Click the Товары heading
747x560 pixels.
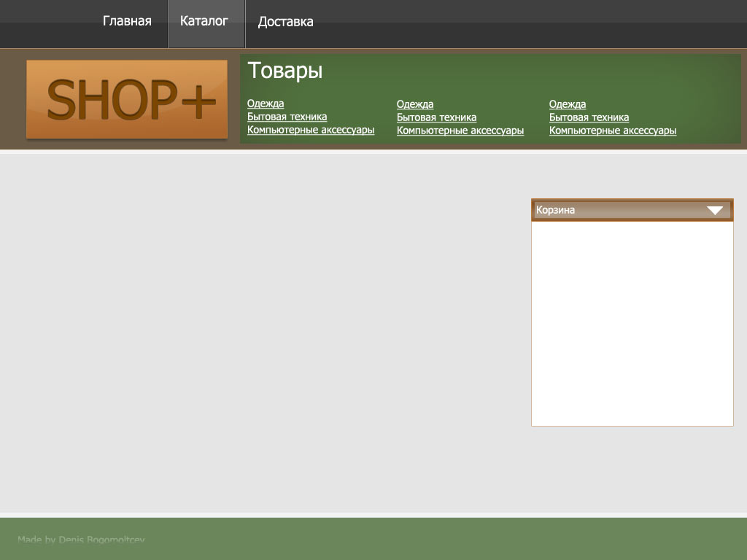point(285,71)
